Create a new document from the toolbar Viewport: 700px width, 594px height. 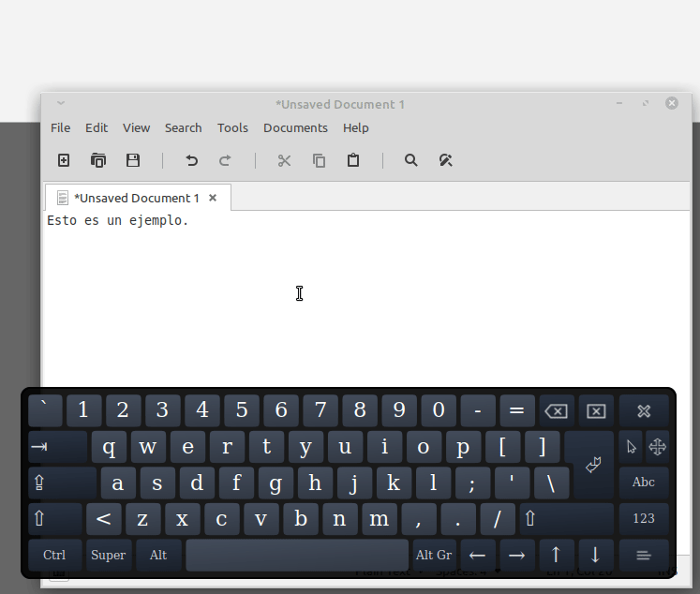click(64, 160)
